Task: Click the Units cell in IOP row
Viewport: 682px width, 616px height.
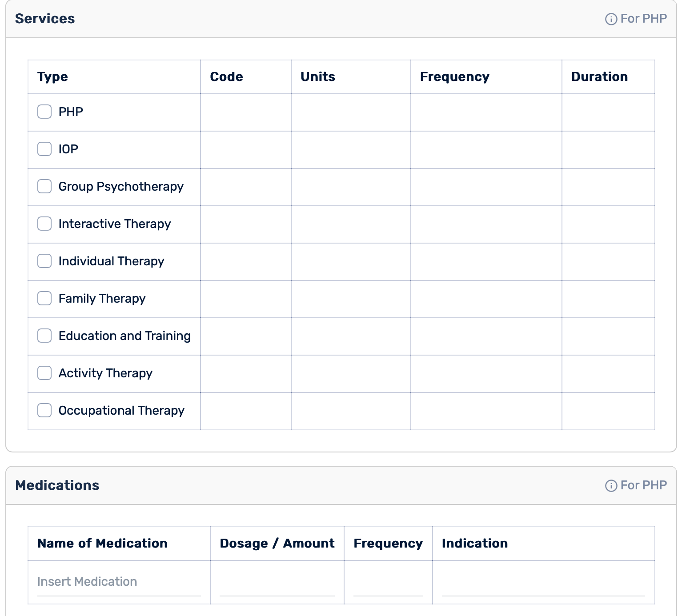Action: click(x=351, y=150)
